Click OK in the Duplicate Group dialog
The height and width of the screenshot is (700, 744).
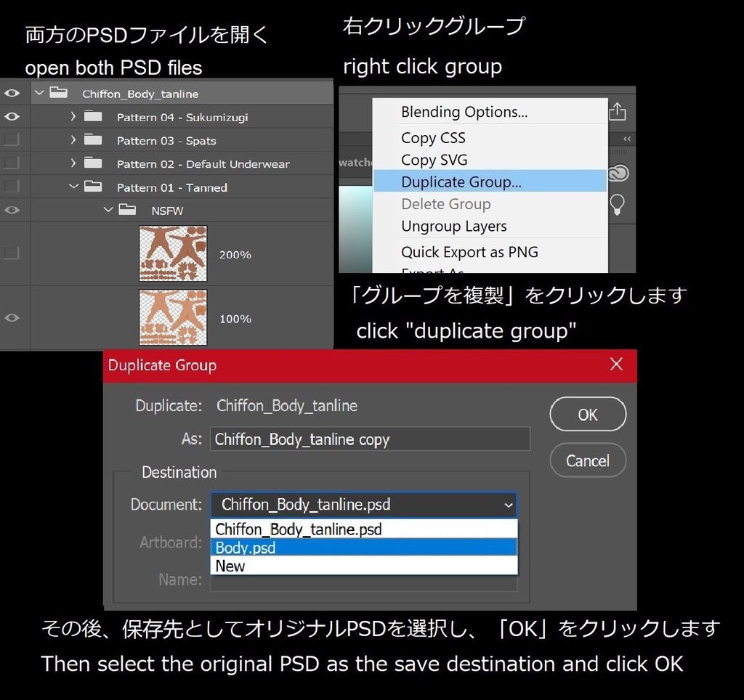[x=587, y=414]
